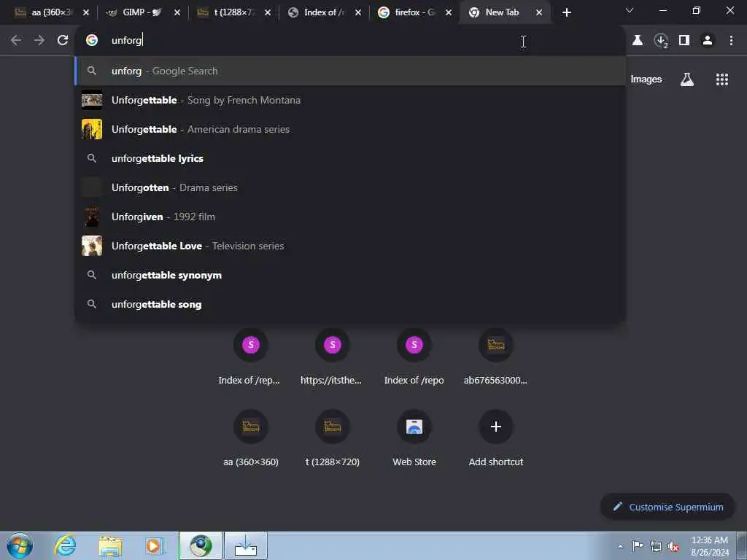Open the profile avatar menu
The height and width of the screenshot is (560, 747).
[x=708, y=41]
